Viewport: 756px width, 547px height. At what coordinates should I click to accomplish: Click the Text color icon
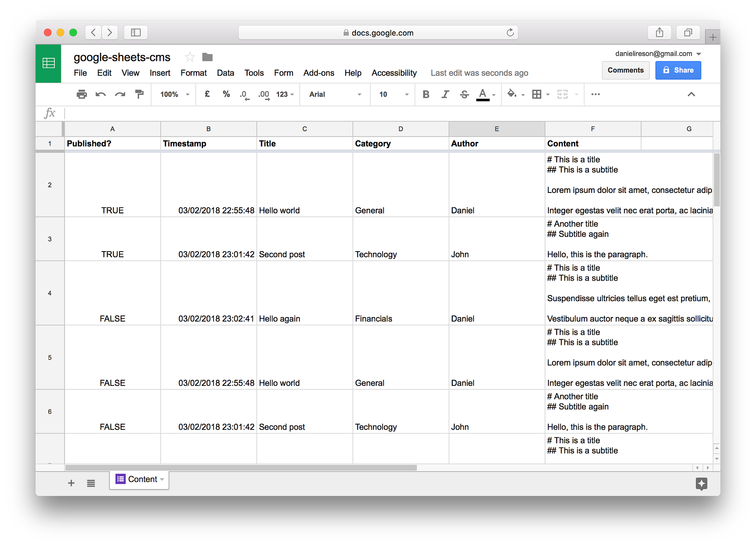coord(482,95)
